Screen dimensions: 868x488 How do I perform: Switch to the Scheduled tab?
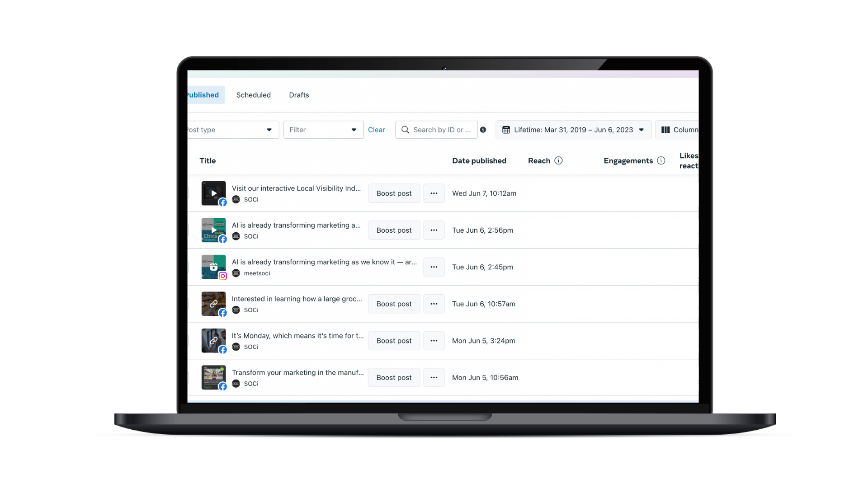pyautogui.click(x=253, y=95)
